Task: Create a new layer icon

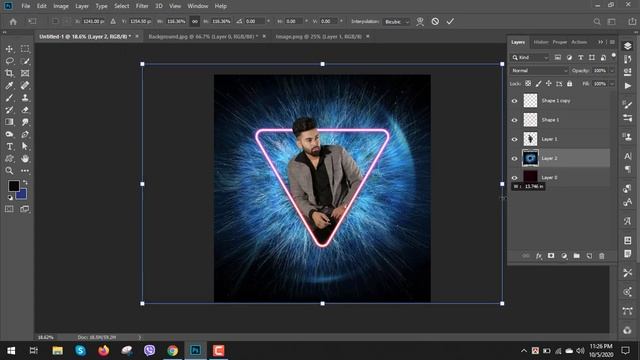Action: (x=589, y=256)
